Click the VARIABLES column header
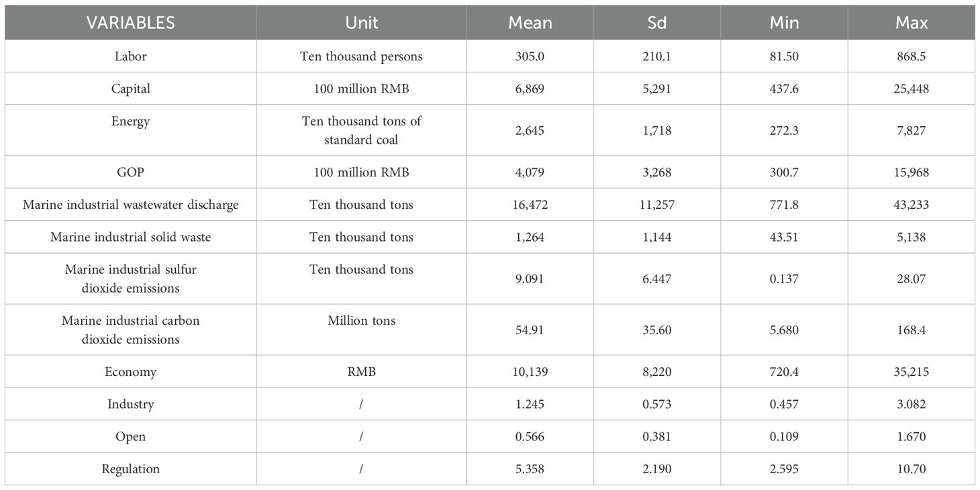The height and width of the screenshot is (490, 980). [130, 23]
